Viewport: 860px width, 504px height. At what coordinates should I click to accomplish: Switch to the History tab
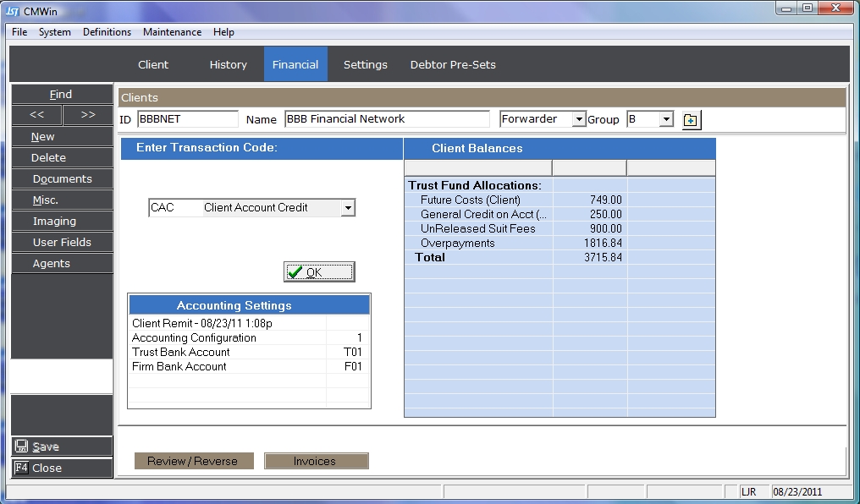(228, 64)
